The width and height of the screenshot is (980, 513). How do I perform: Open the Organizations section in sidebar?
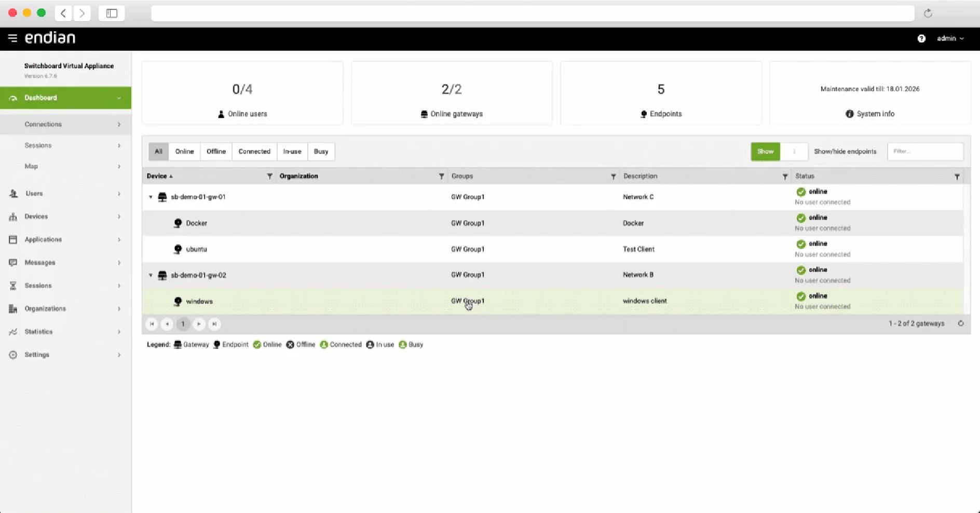(x=45, y=308)
